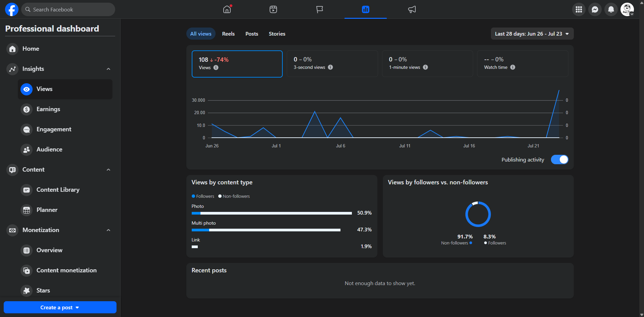The width and height of the screenshot is (644, 317).
Task: Open the apps grid menu
Action: coord(579,9)
